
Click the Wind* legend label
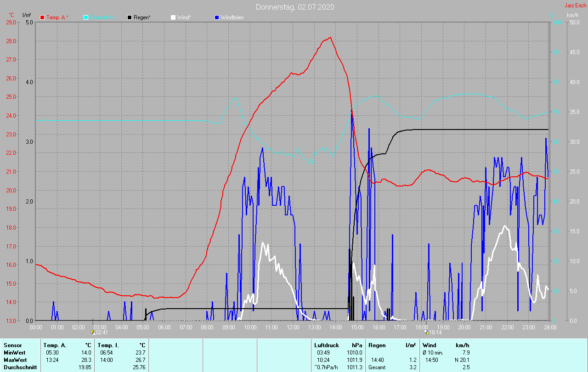click(x=184, y=17)
